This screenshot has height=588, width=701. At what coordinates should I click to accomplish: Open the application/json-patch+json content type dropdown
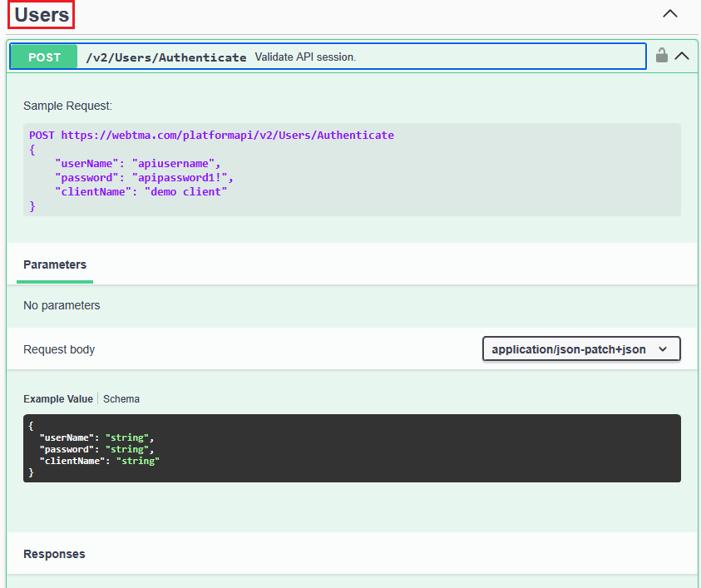coord(581,348)
